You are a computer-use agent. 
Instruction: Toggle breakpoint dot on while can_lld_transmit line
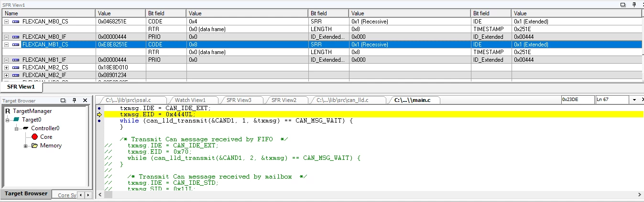pyautogui.click(x=99, y=121)
